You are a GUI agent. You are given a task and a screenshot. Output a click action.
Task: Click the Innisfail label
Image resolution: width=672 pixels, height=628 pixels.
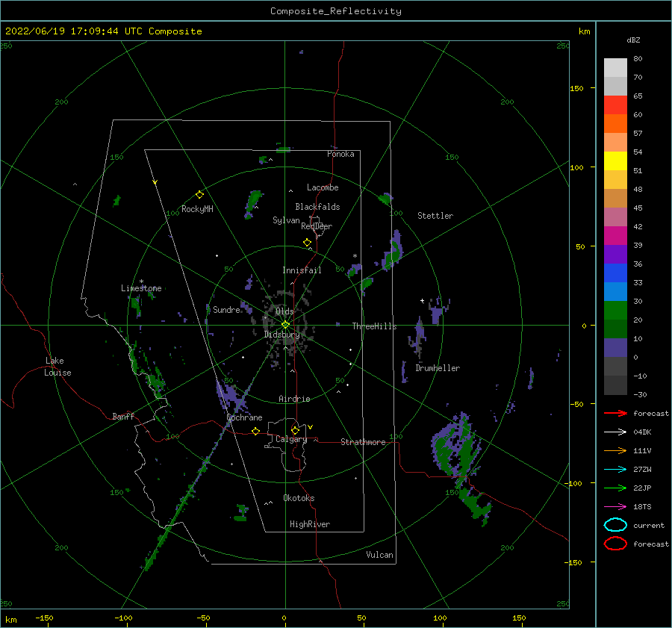[302, 270]
